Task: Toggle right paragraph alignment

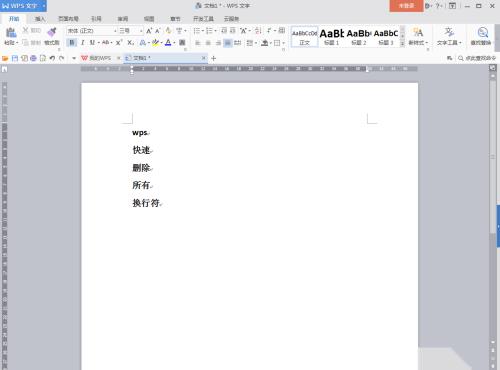Action: [218, 43]
